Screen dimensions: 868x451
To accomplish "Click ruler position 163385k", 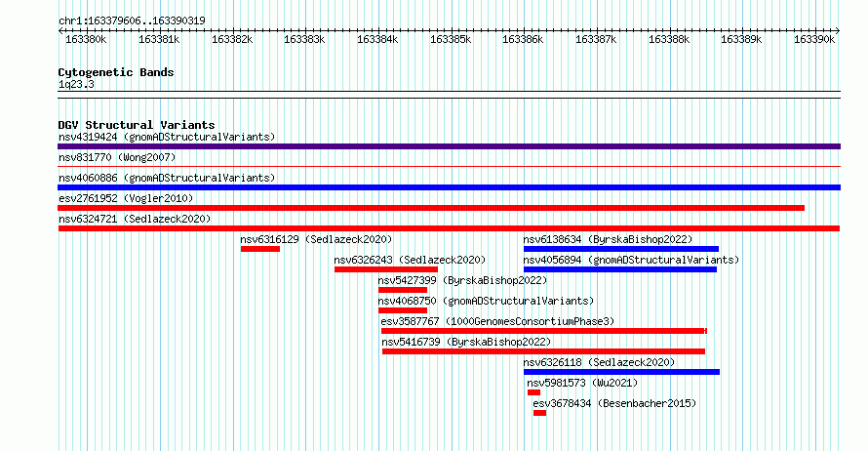I will pyautogui.click(x=451, y=39).
